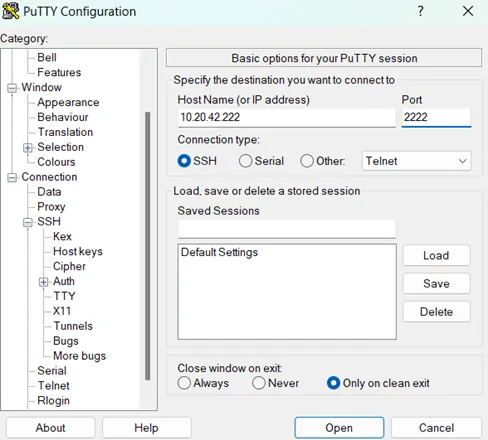
Task: Click the Host Name input field
Action: click(287, 117)
